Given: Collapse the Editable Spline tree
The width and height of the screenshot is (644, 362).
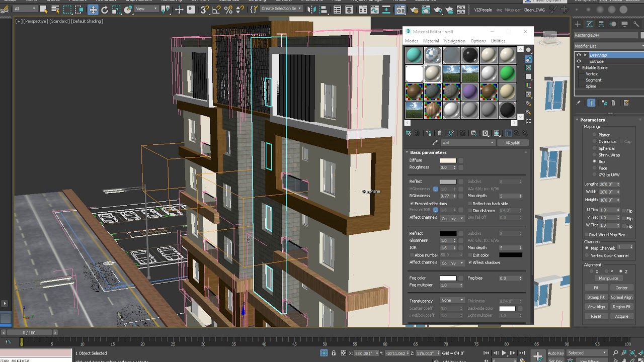Looking at the screenshot, I should click(x=579, y=67).
